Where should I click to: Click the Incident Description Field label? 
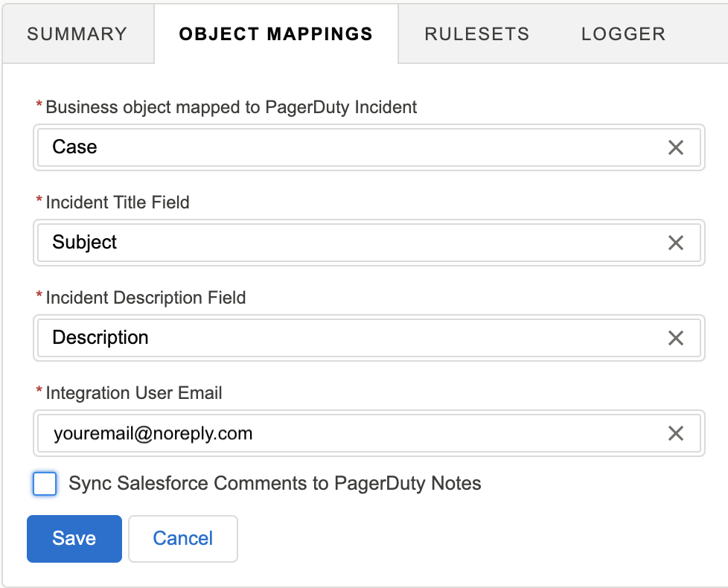click(146, 298)
